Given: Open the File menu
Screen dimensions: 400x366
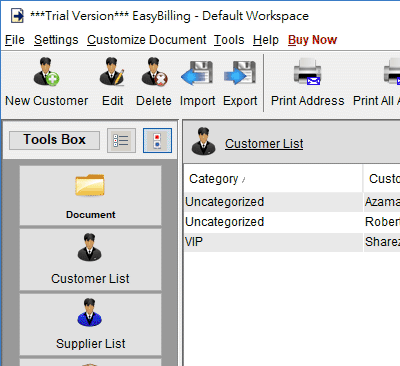Looking at the screenshot, I should (x=15, y=40).
